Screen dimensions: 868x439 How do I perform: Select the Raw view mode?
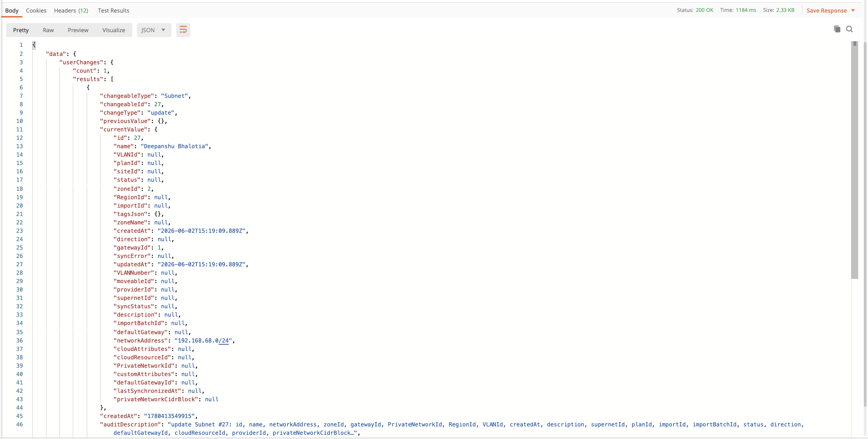[x=48, y=30]
